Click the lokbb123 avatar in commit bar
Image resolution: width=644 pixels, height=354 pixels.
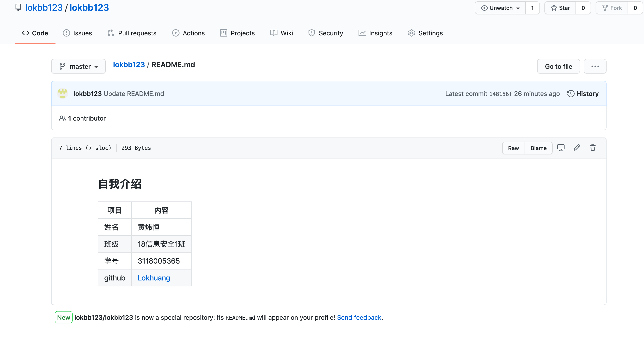point(63,93)
